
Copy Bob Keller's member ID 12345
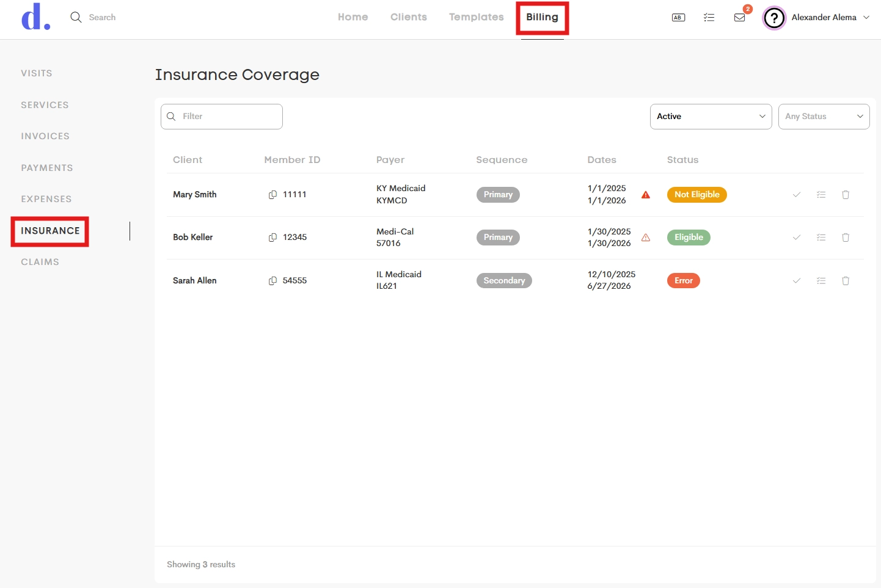[x=272, y=238]
